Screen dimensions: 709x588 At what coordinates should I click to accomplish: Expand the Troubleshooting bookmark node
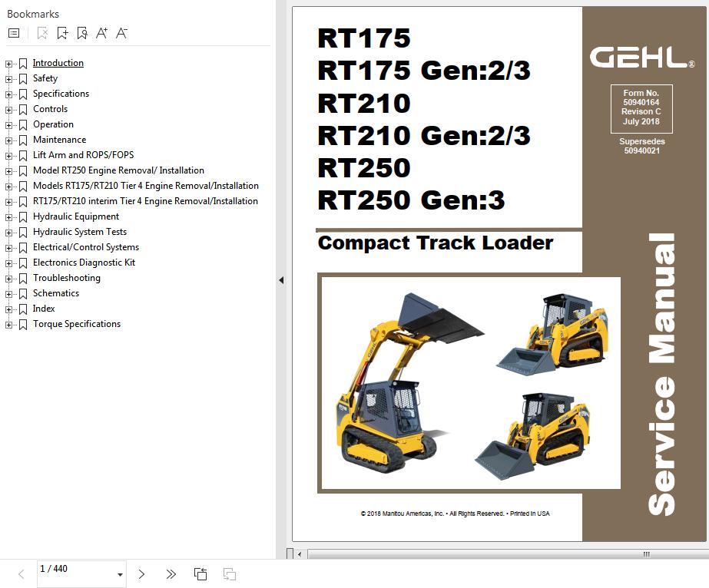[x=8, y=279]
